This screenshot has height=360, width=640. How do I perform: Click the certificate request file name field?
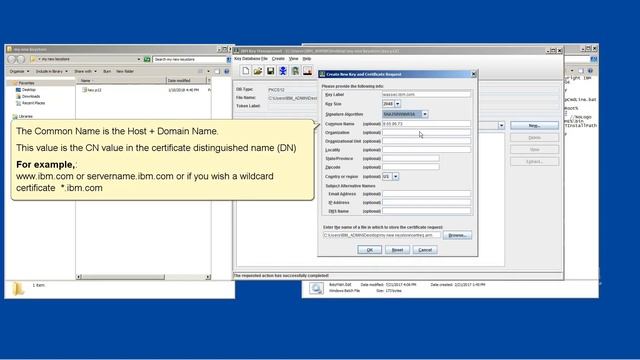(x=382, y=235)
